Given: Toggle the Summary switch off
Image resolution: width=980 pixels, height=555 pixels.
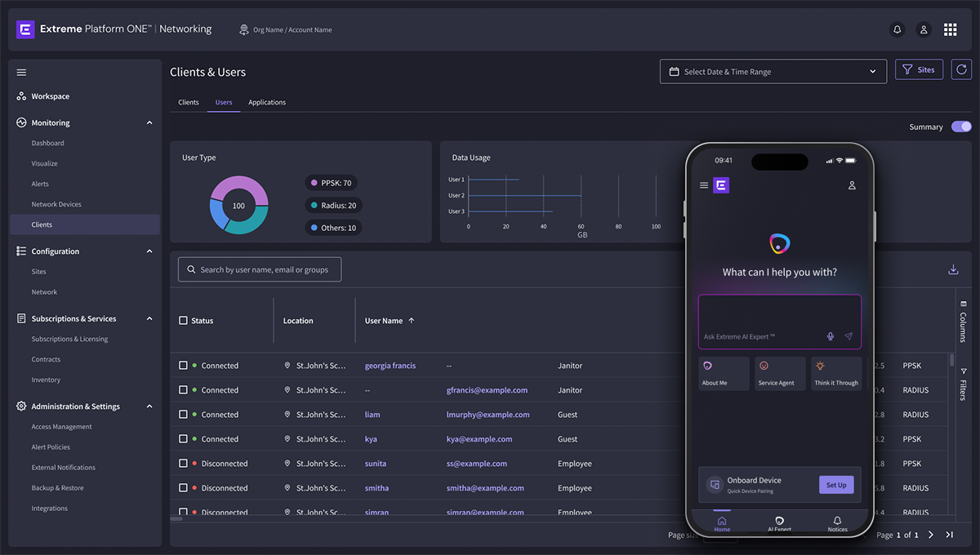Looking at the screenshot, I should coord(961,127).
